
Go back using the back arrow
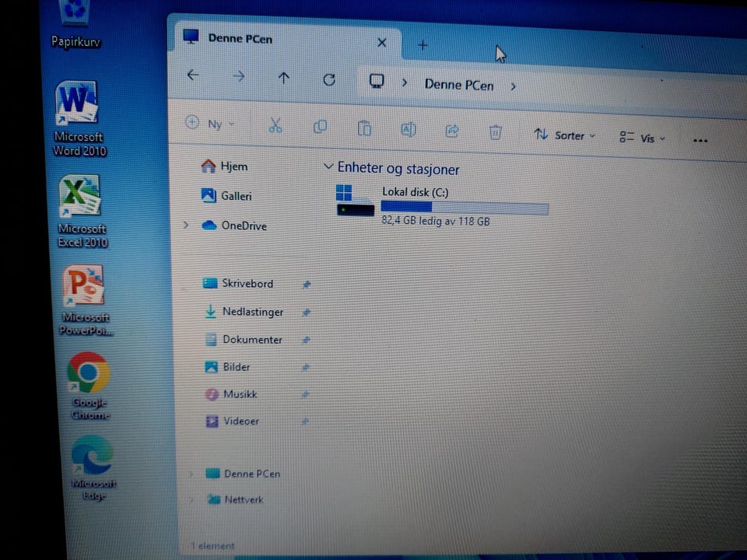coord(193,75)
